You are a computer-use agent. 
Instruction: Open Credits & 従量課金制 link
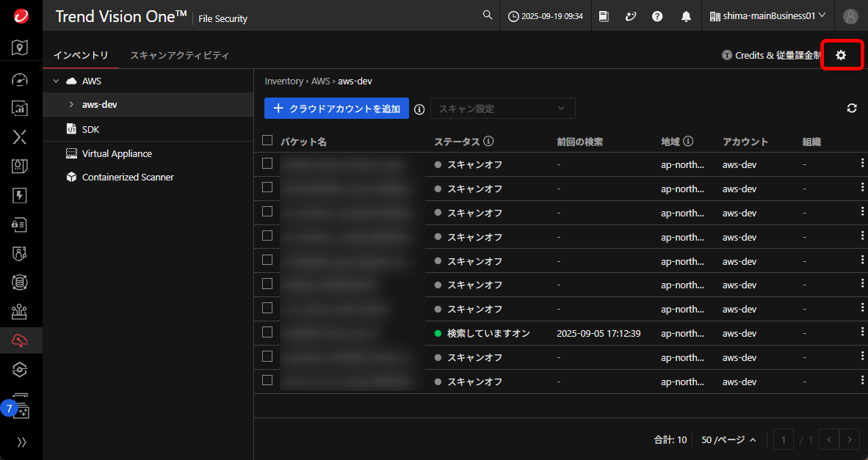pyautogui.click(x=771, y=55)
